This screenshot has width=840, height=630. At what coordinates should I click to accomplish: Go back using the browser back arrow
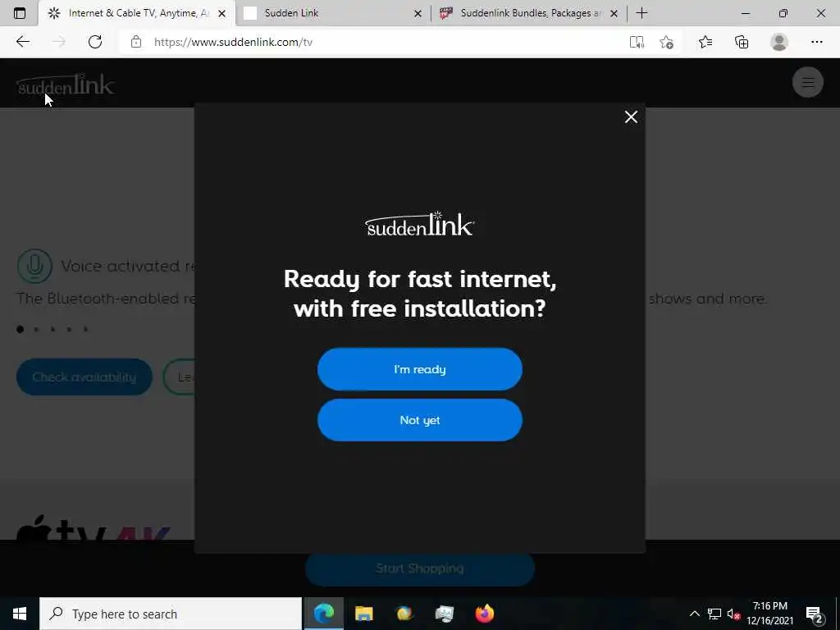tap(22, 42)
